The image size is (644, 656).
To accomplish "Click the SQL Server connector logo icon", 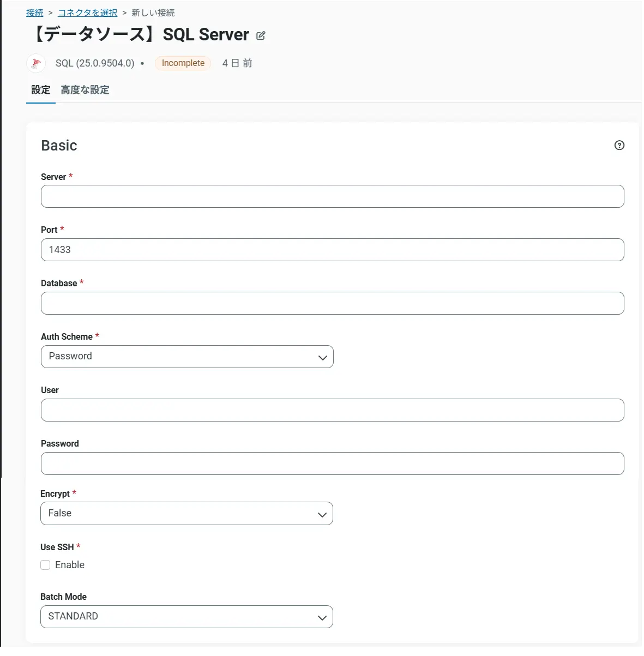I will 36,63.
